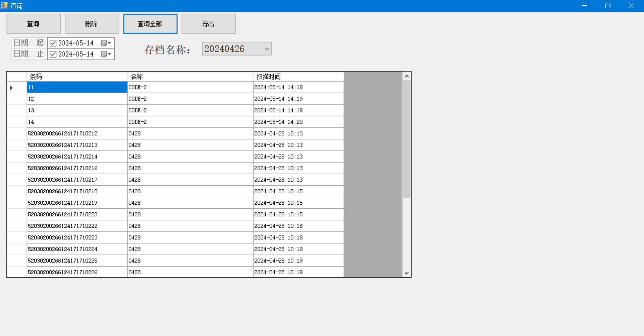The height and width of the screenshot is (336, 644).
Task: Sort by the 条码 column header
Action: coord(77,77)
